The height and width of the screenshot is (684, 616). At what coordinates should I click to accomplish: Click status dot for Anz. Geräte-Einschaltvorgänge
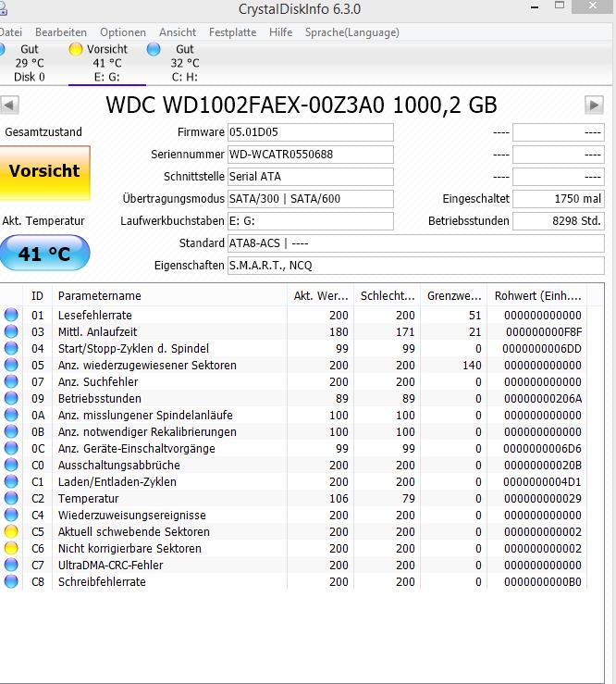pos(11,448)
